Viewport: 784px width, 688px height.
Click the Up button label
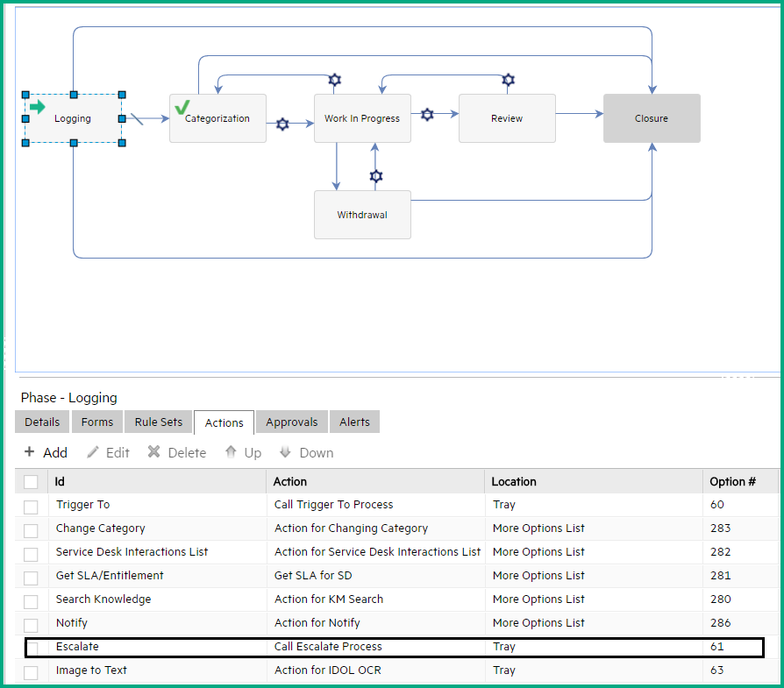tap(253, 453)
